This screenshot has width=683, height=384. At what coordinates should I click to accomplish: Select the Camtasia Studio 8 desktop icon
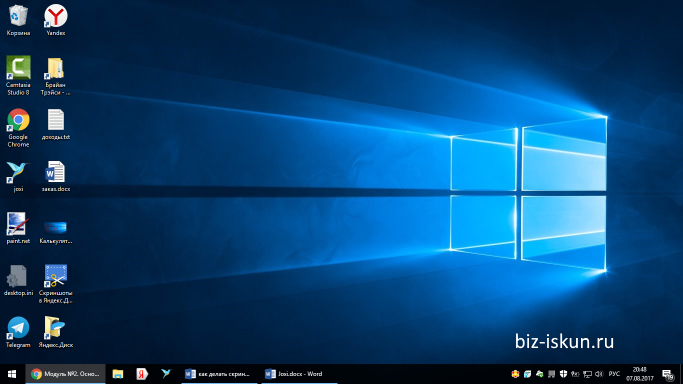[x=18, y=76]
